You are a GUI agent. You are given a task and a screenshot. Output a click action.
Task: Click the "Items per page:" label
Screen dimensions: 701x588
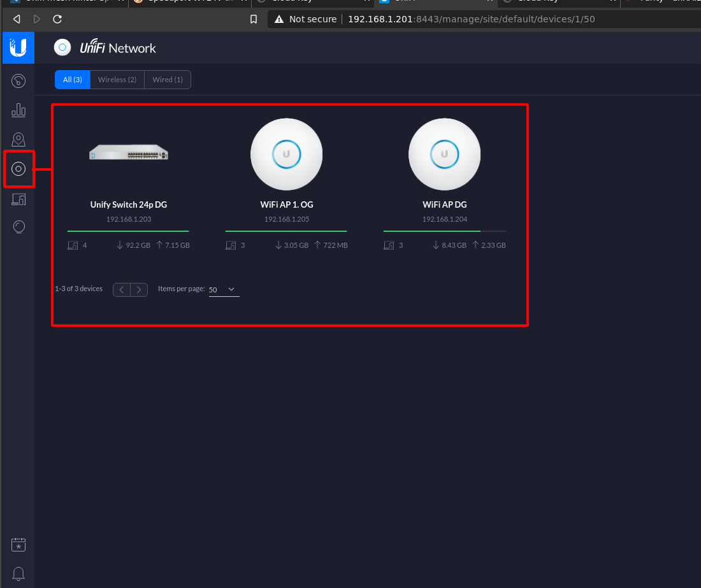[x=182, y=289]
